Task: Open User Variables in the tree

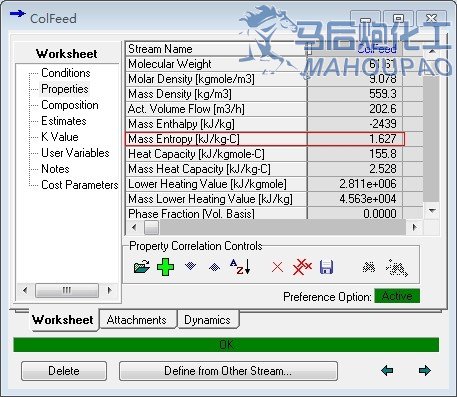Action: coord(75,153)
